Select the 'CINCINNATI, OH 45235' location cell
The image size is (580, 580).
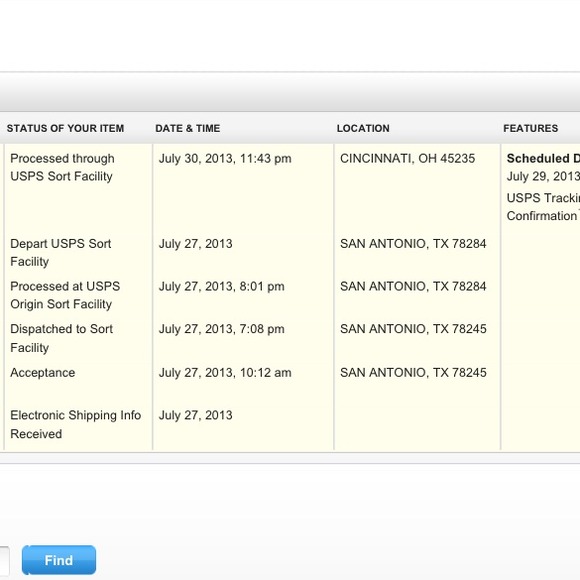tap(407, 159)
